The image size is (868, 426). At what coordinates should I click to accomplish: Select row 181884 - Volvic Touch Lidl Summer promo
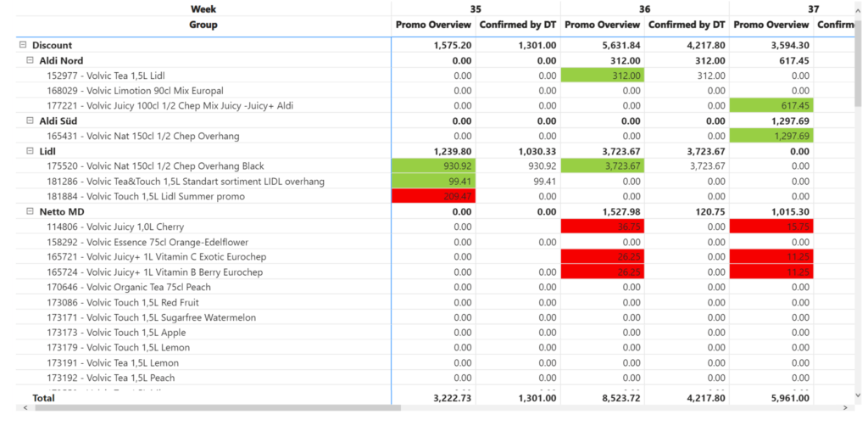[x=203, y=196]
